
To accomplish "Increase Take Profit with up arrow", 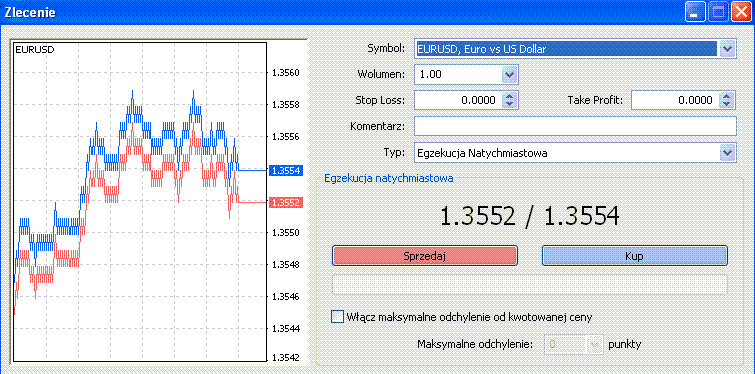I will (727, 96).
